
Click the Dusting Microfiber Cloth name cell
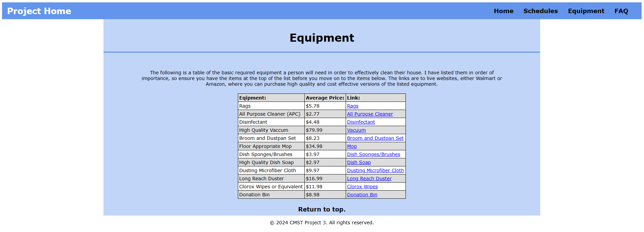pos(271,170)
